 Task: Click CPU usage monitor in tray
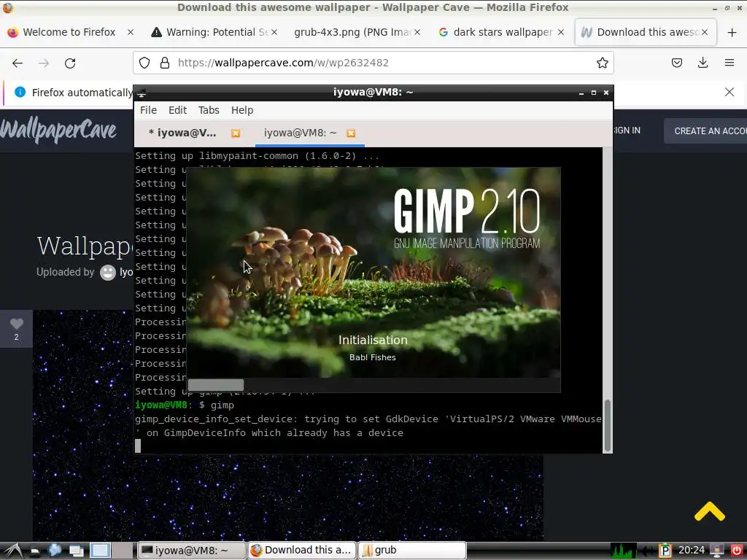623,551
